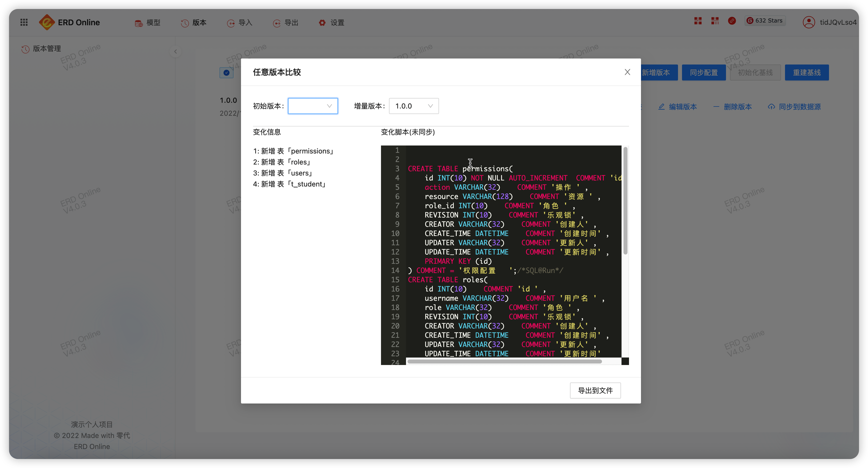Click the 导入 arrow icon
Image resolution: width=868 pixels, height=468 pixels.
(230, 23)
